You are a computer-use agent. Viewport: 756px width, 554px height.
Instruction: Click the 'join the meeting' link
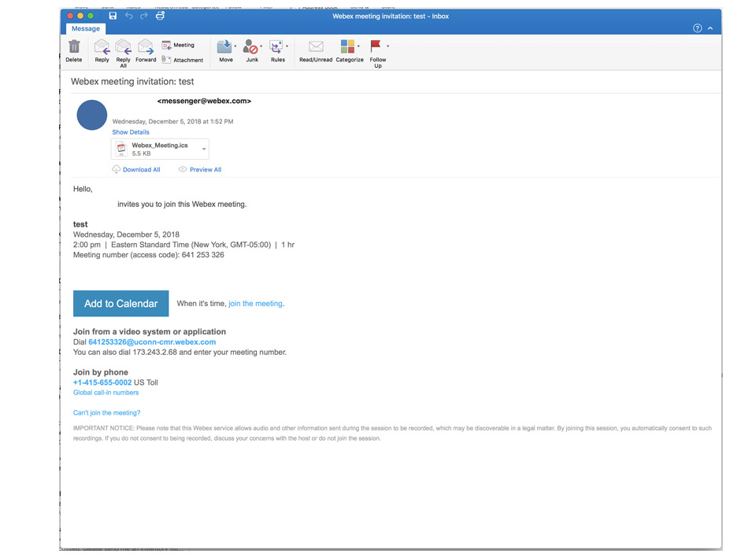255,304
